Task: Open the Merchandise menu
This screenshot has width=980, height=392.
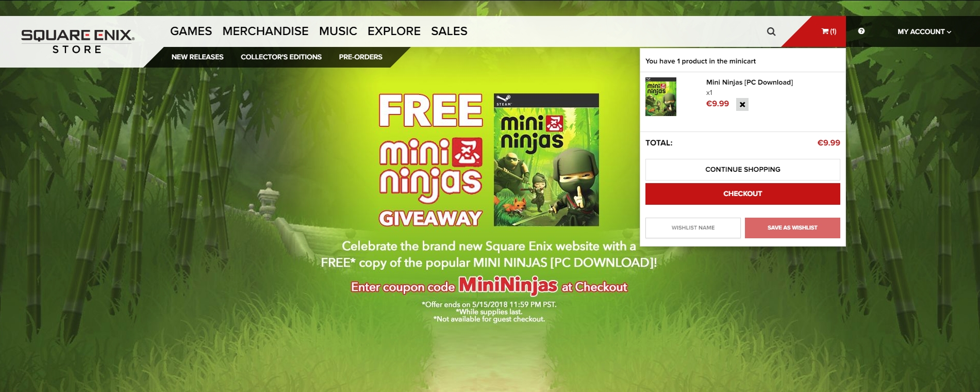Action: tap(265, 31)
